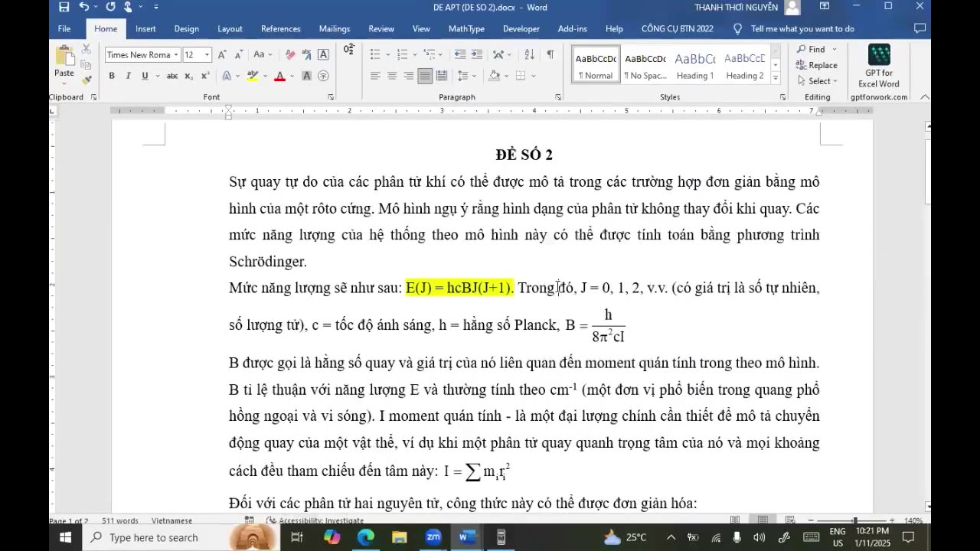Apply the Heading 1 style
Viewport: 980px width, 551px height.
695,66
